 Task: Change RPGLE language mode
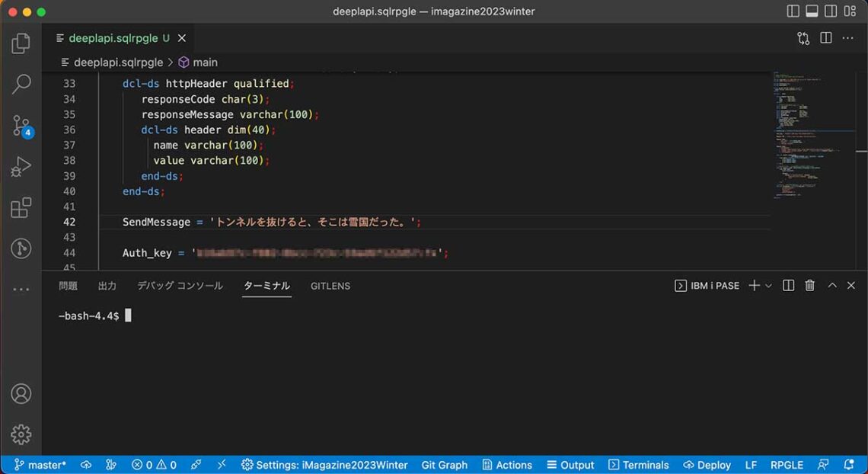787,465
